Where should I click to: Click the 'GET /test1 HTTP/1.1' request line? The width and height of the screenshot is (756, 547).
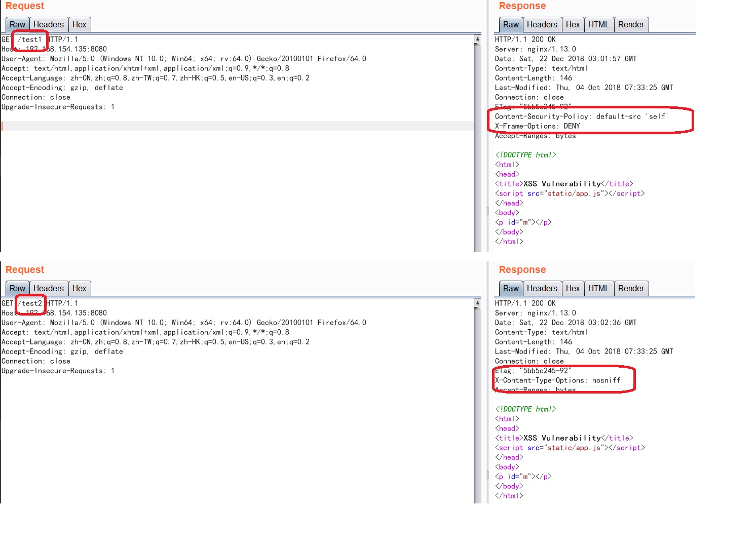[x=40, y=40]
